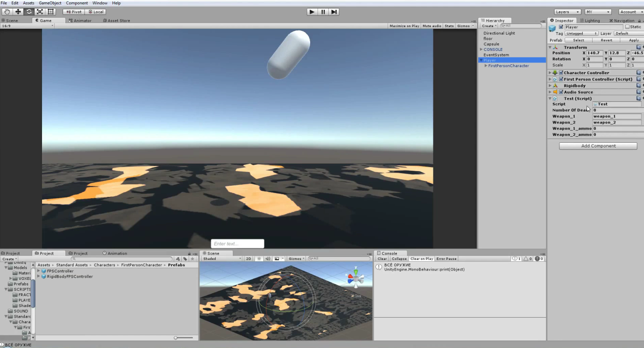Select the Move tool in toolbar
644x348 pixels.
coord(18,12)
